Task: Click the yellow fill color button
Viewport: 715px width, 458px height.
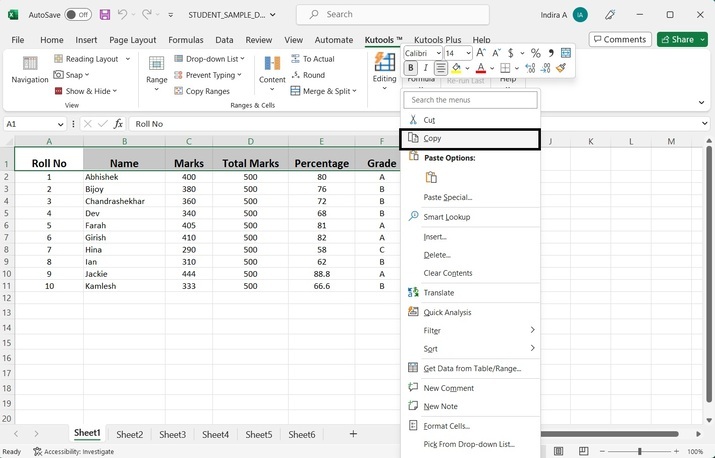Action: tap(456, 68)
